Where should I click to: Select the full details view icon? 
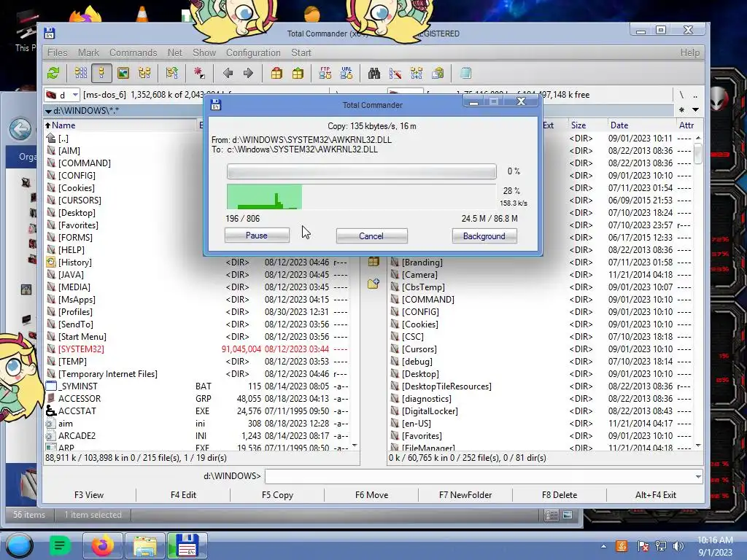(x=101, y=74)
